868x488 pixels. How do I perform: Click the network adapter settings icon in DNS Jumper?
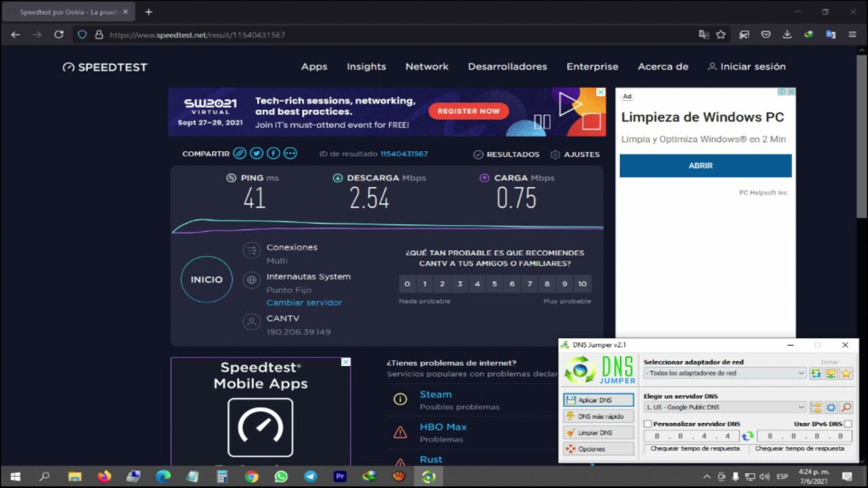click(x=831, y=373)
